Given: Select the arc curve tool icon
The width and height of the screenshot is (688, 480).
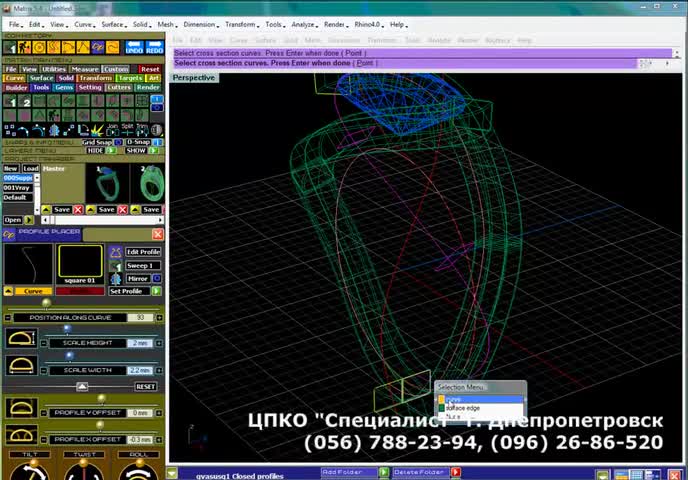Looking at the screenshot, I should (25, 130).
